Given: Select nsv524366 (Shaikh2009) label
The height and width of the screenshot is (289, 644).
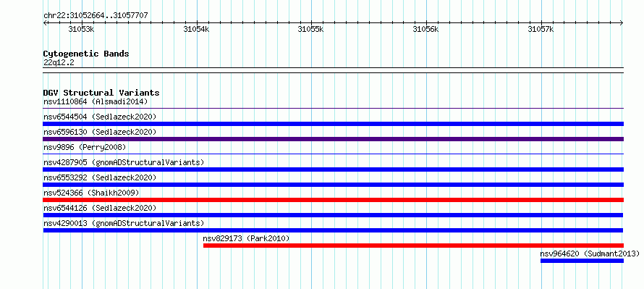Looking at the screenshot, I should click(91, 193).
